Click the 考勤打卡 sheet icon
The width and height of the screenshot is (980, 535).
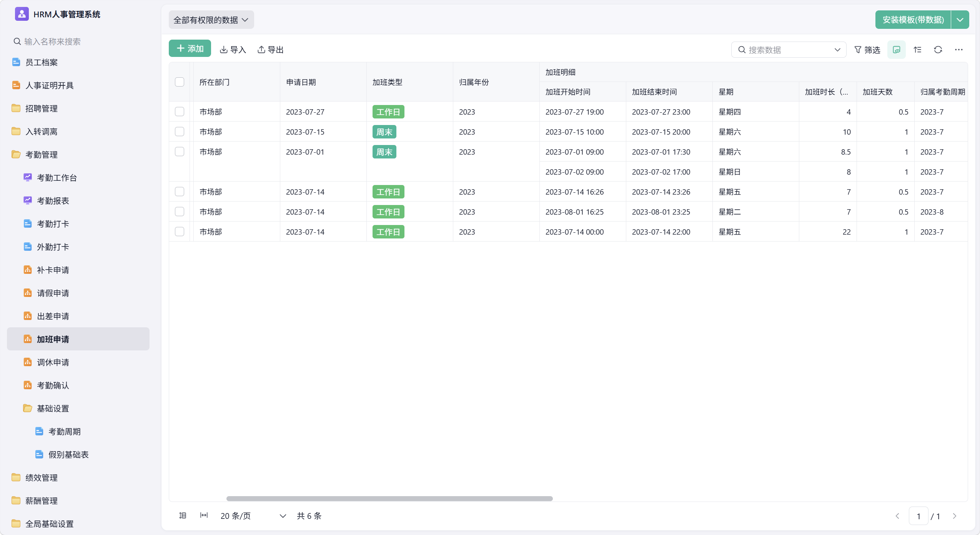tap(28, 223)
